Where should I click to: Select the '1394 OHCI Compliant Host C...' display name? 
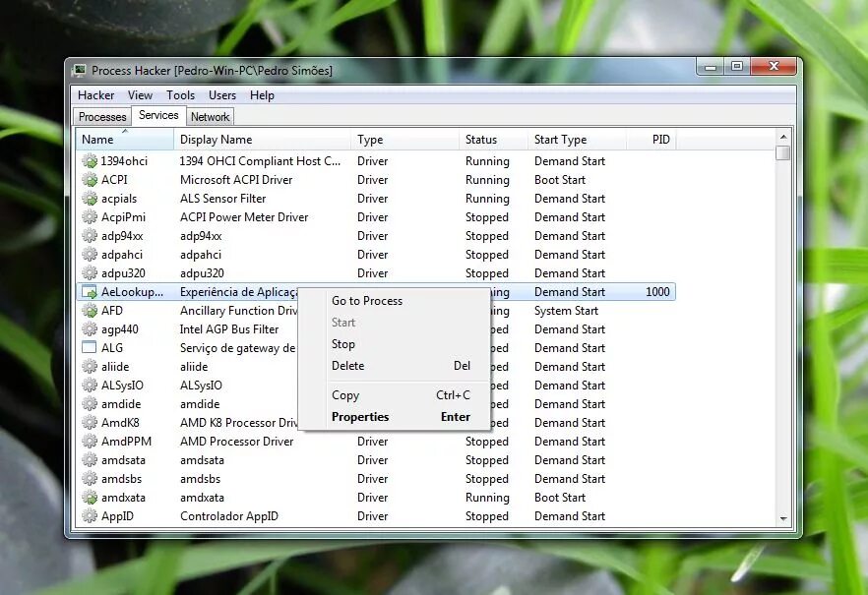pyautogui.click(x=260, y=161)
